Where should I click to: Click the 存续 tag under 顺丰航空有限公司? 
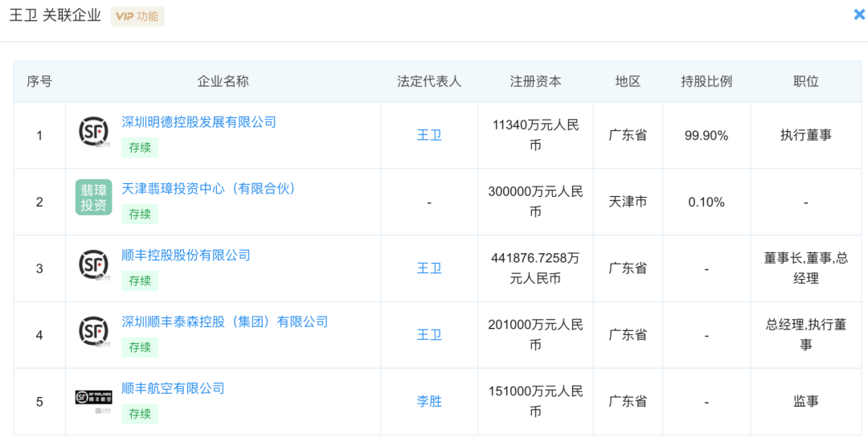pos(140,413)
